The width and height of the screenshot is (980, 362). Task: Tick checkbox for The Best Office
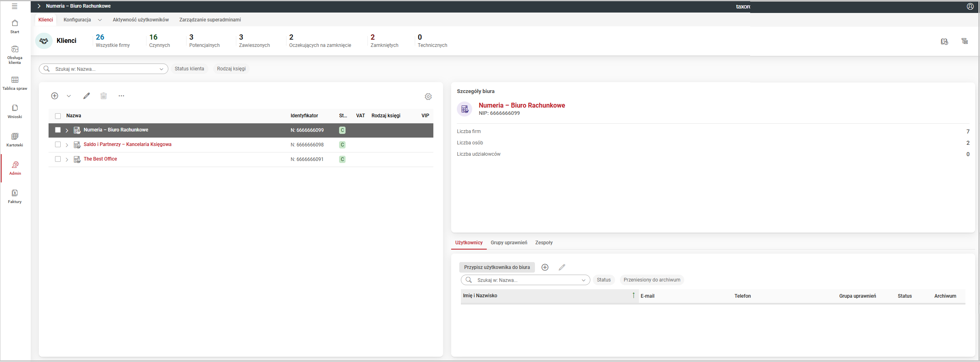[58, 159]
